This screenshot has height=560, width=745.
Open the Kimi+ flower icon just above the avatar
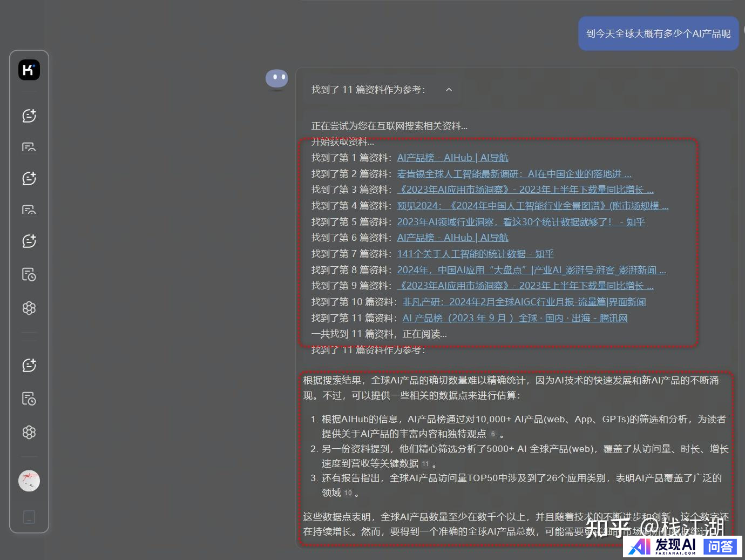[x=29, y=433]
